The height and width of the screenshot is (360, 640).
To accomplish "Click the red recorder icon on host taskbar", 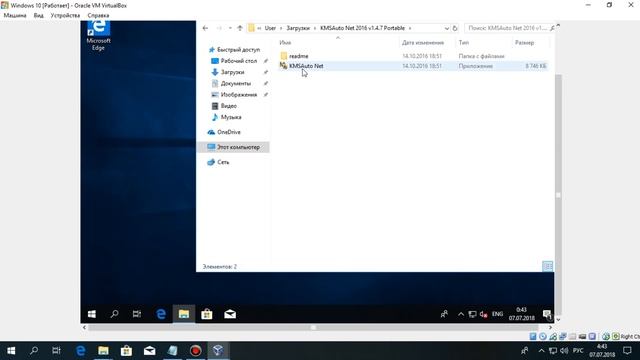I will tap(196, 351).
